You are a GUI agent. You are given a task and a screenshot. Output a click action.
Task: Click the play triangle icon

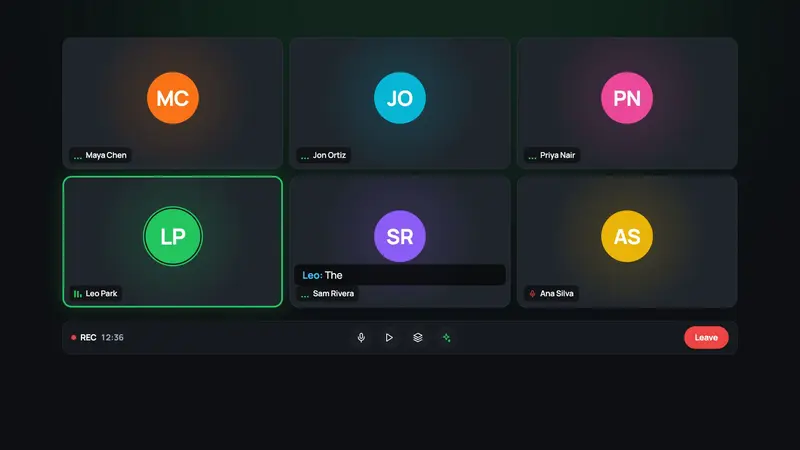(x=389, y=338)
